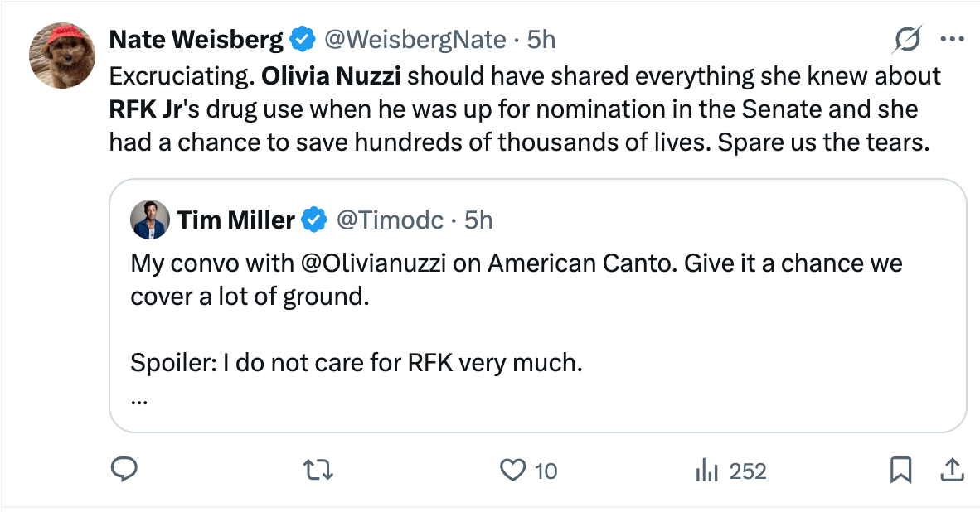
Task: Open the bold Olivia Nuzzi text
Action: (x=331, y=76)
